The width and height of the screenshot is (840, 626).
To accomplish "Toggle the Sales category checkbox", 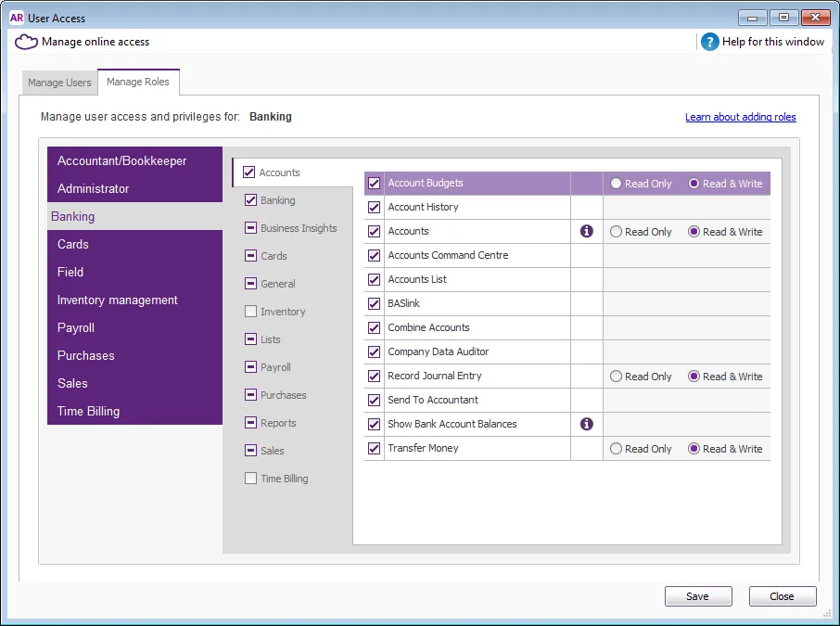I will (x=250, y=451).
